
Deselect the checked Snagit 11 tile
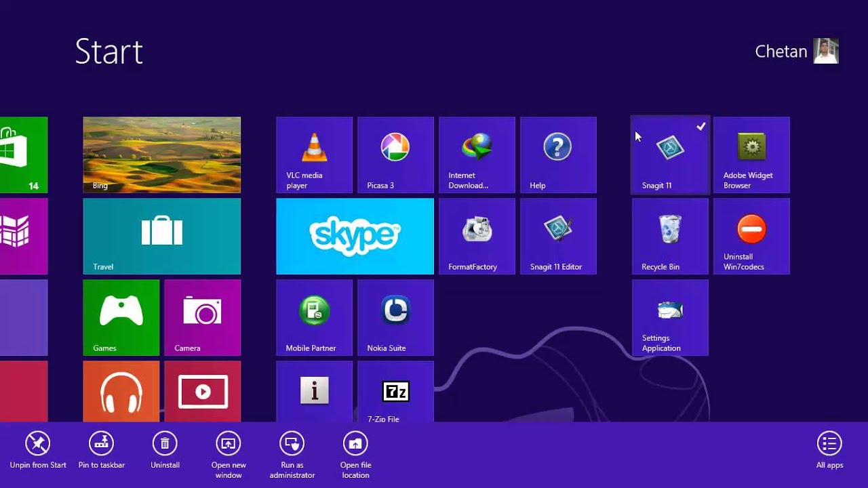[x=670, y=155]
